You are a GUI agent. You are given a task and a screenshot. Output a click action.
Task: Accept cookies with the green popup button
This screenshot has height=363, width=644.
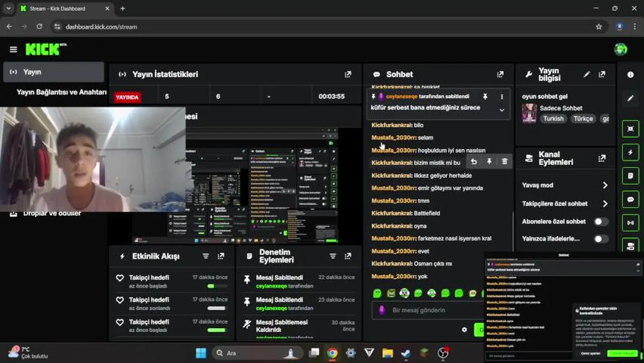pos(623,354)
